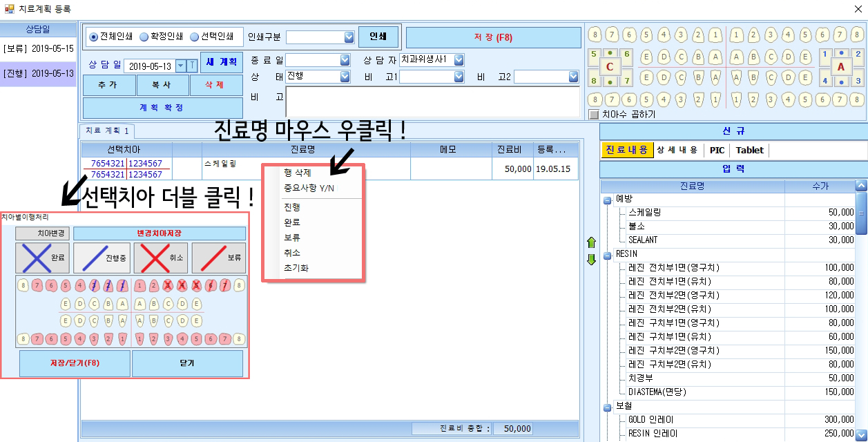Choose the red X 취소 status button in popup
This screenshot has width=868, height=442.
pos(160,258)
